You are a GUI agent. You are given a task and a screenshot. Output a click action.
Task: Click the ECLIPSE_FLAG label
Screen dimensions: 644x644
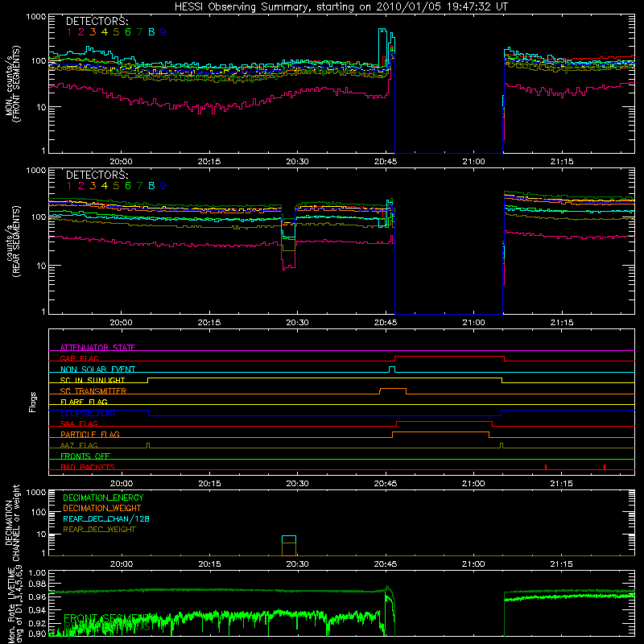(88, 413)
